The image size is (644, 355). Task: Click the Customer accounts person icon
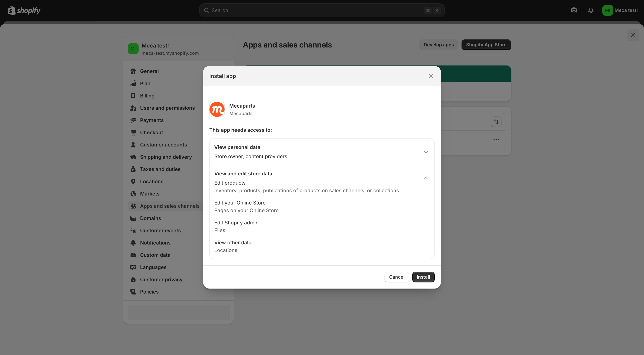pos(133,145)
